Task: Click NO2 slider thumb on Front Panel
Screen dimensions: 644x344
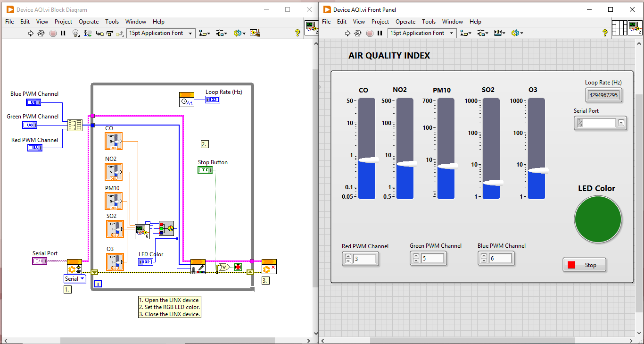Action: point(406,163)
